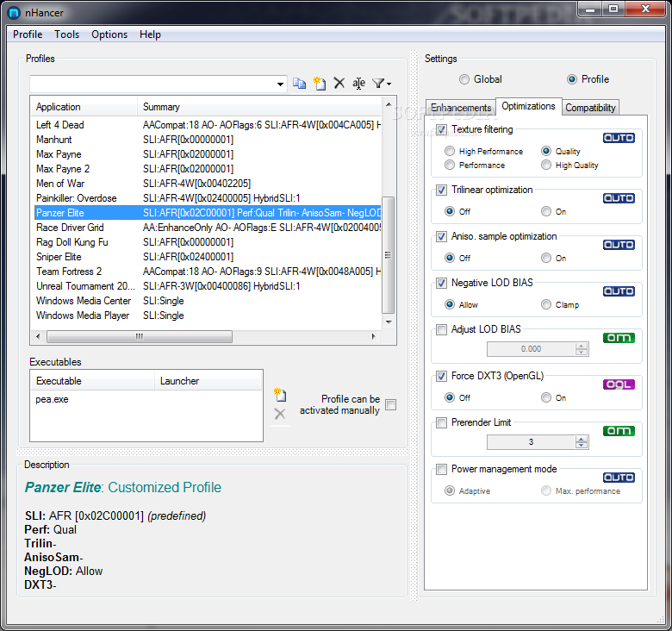Click profile list horizontal scroll right arrow

click(x=374, y=336)
